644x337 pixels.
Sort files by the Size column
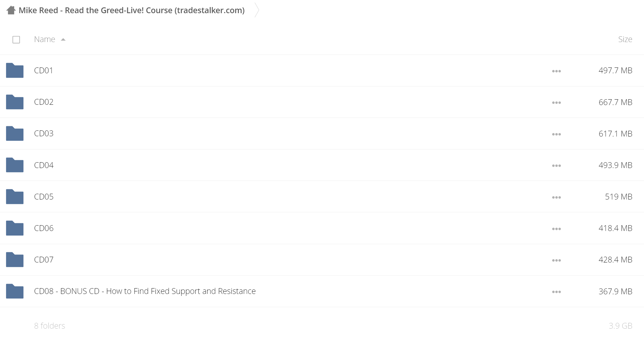[x=625, y=39]
